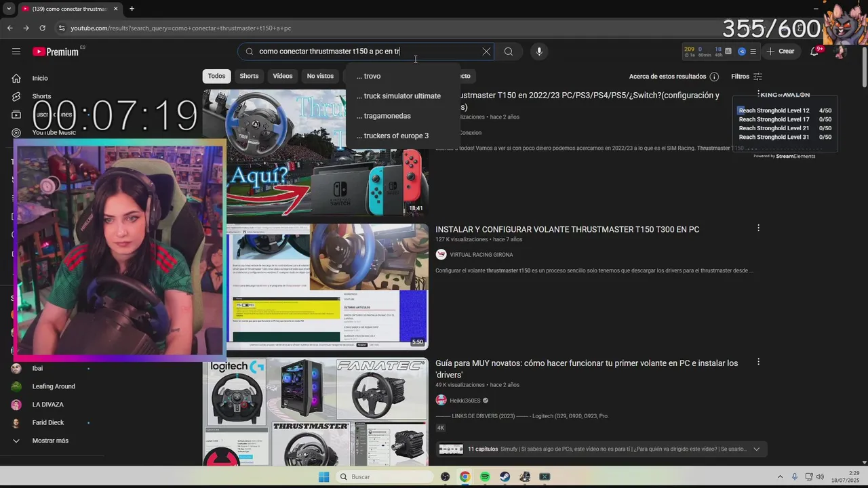This screenshot has width=868, height=488.
Task: Open account avatar menu
Action: click(840, 52)
